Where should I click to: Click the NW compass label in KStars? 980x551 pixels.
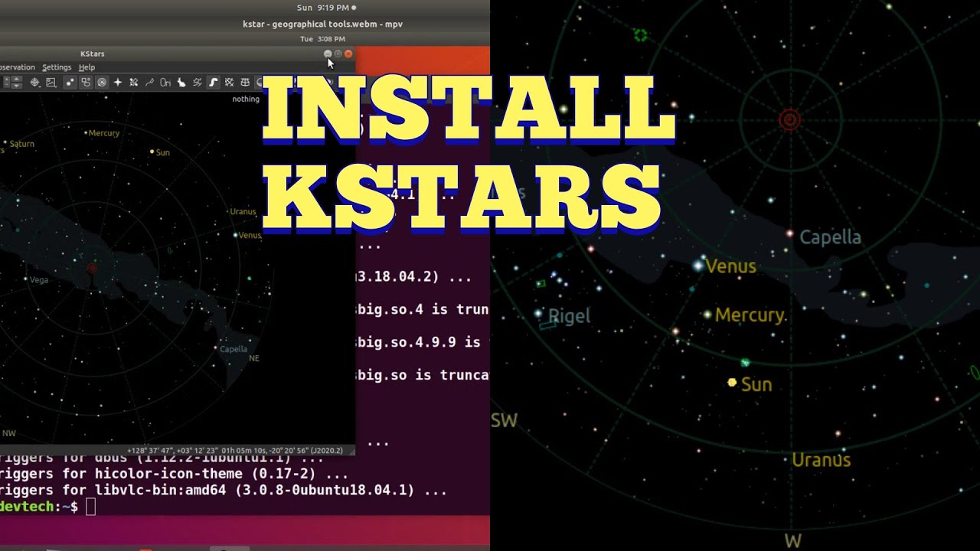pos(9,433)
